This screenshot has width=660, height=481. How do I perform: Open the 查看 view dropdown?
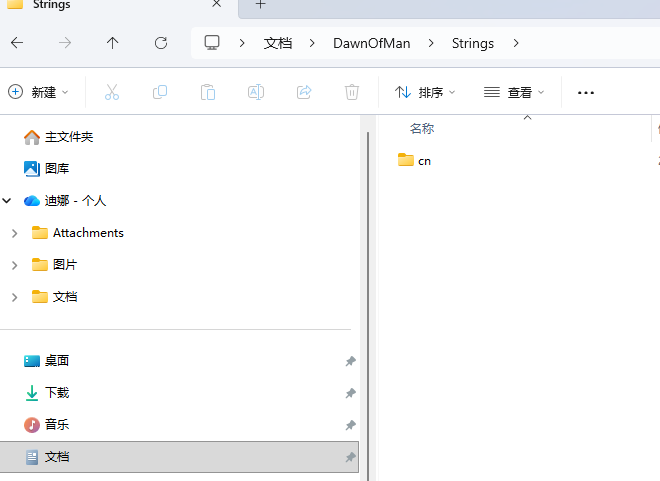514,92
